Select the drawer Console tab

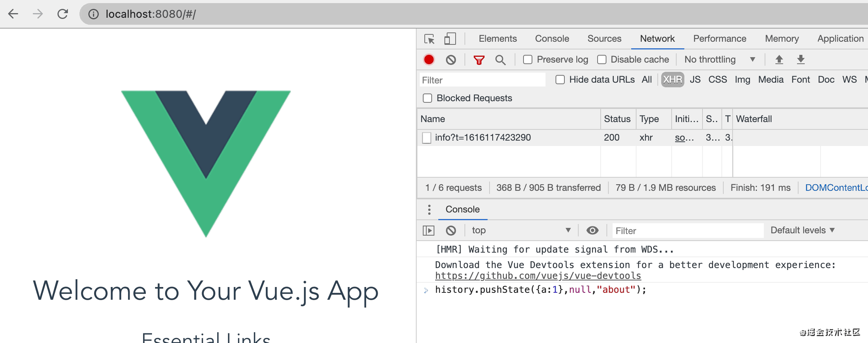pos(463,209)
